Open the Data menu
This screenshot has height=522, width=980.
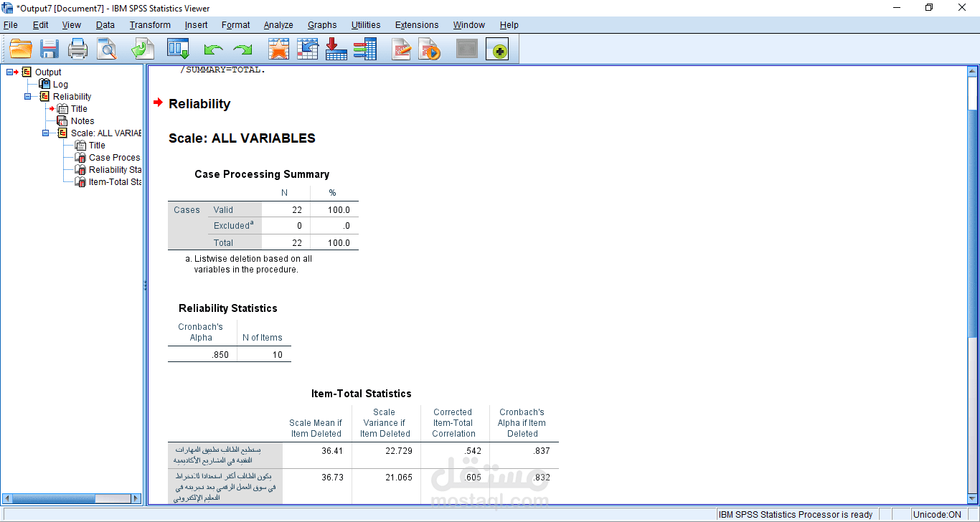pos(105,25)
